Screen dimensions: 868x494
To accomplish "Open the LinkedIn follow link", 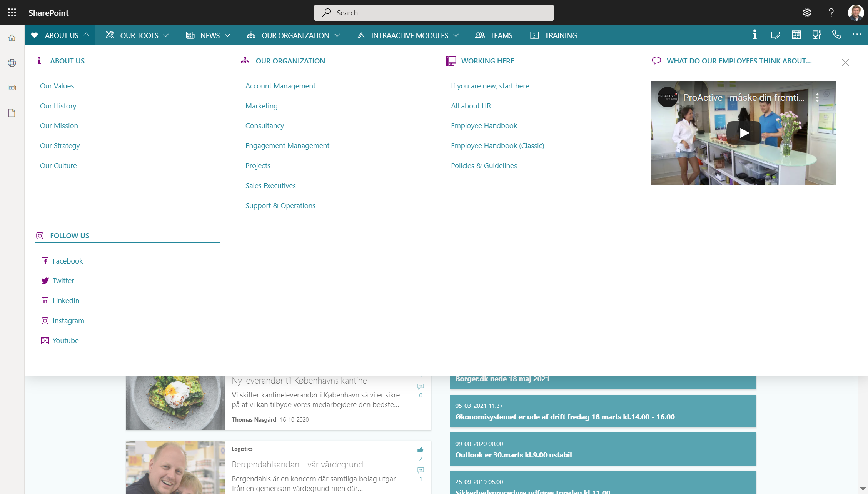I will coord(66,301).
